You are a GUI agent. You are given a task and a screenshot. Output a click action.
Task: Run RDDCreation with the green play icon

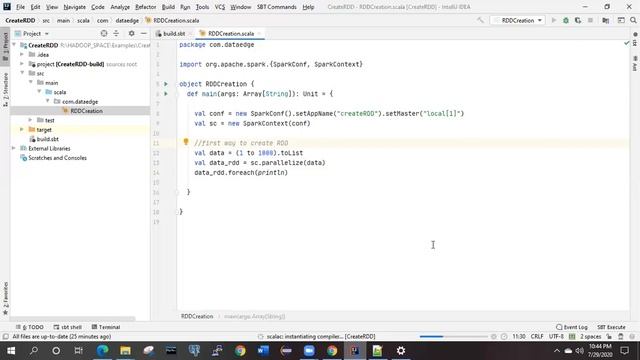click(554, 20)
